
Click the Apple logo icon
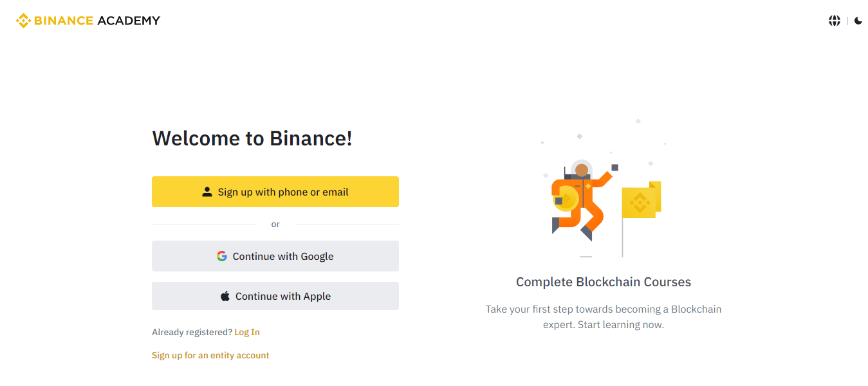(x=225, y=296)
